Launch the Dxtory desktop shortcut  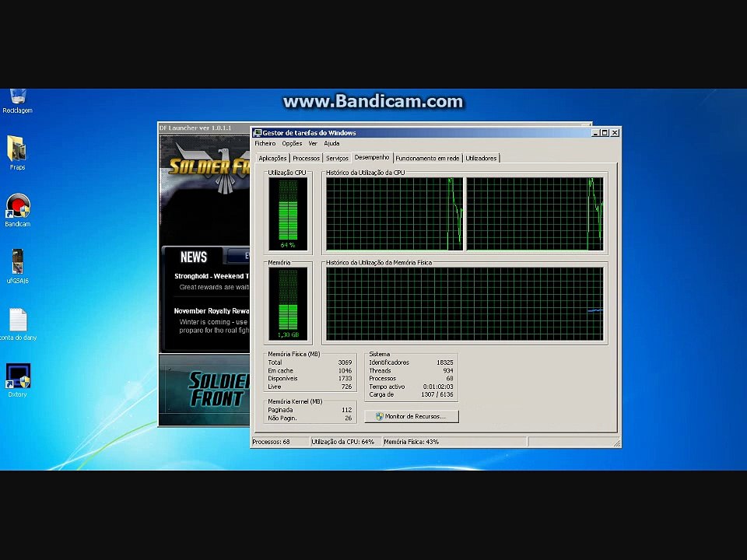(18, 380)
